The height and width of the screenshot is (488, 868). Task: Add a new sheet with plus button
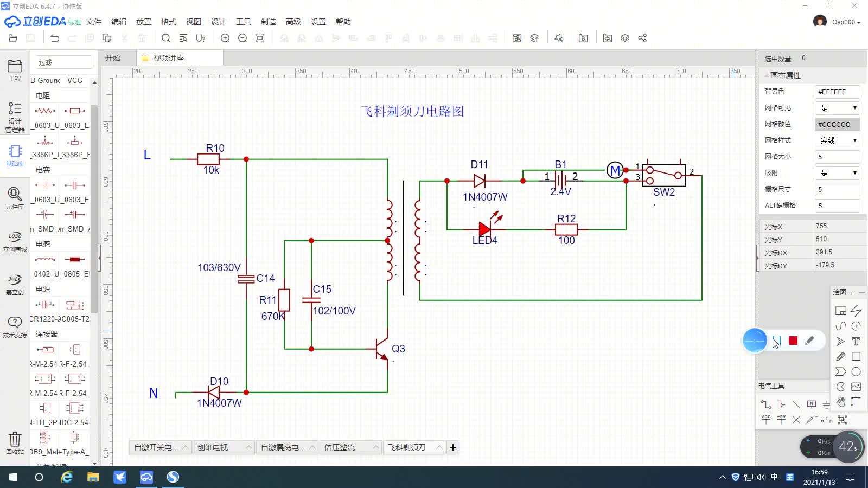click(x=453, y=447)
